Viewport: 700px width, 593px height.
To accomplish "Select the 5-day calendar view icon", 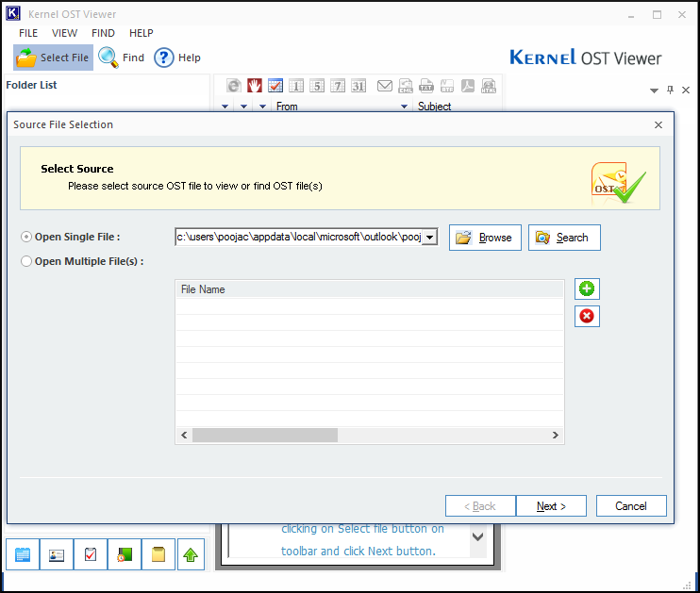I will [x=317, y=86].
